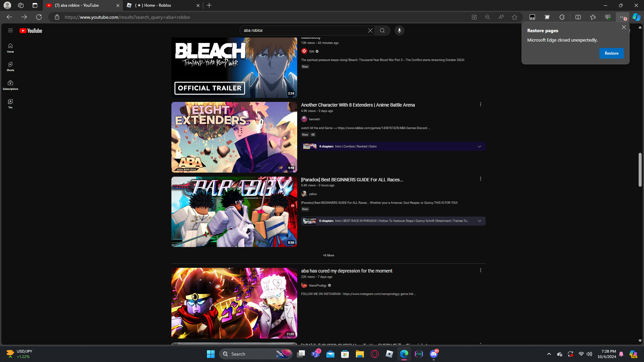The width and height of the screenshot is (644, 362).
Task: Close the aba roblox YouTube tab
Action: [118, 5]
